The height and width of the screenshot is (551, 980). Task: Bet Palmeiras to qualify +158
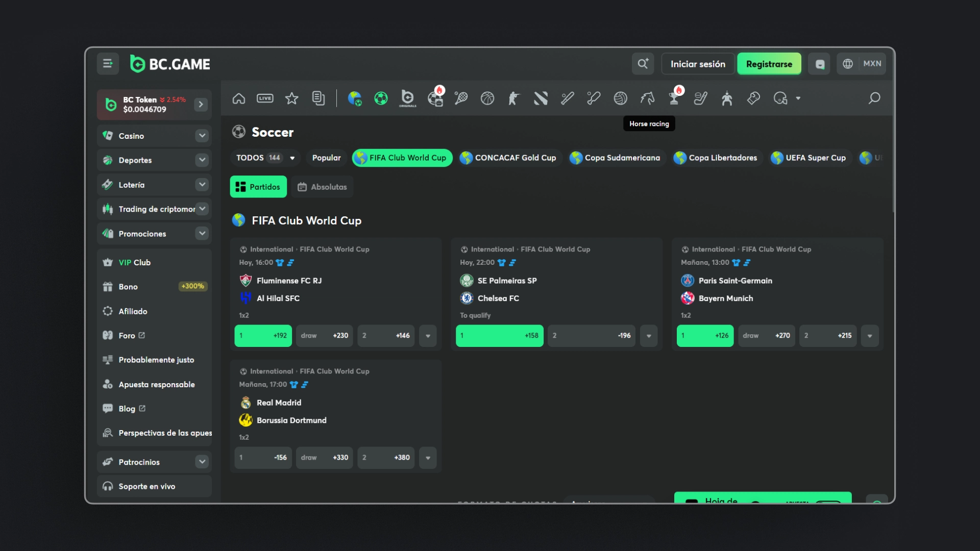(500, 336)
